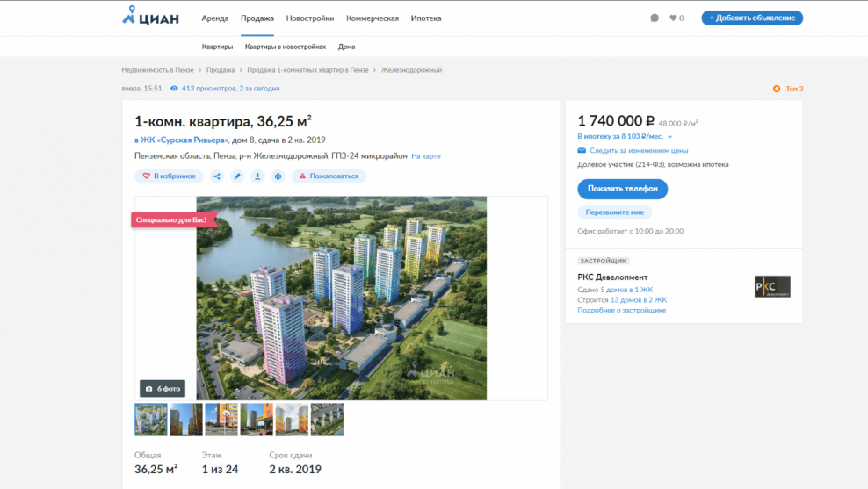The width and height of the screenshot is (868, 489).
Task: Click completion value 2 кв. 2019
Action: 295,470
